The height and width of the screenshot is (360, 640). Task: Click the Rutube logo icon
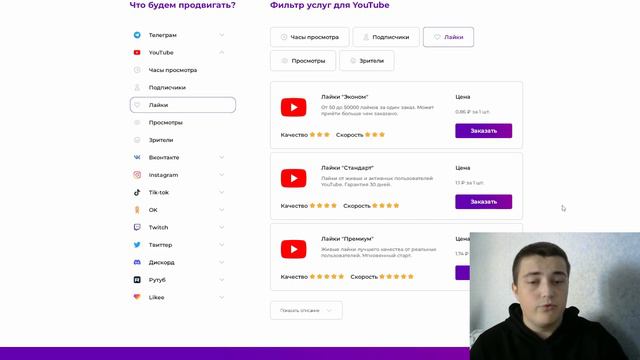coord(137,280)
